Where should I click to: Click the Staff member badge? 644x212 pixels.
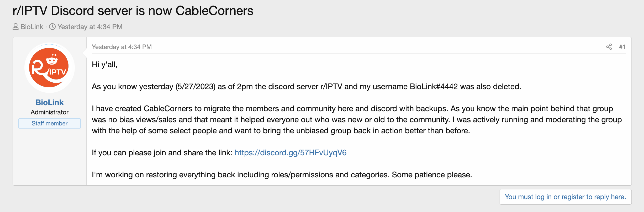click(x=50, y=123)
